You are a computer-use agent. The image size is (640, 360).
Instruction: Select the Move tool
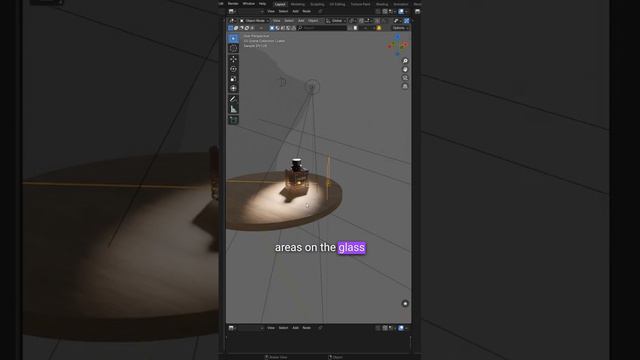pyautogui.click(x=233, y=59)
